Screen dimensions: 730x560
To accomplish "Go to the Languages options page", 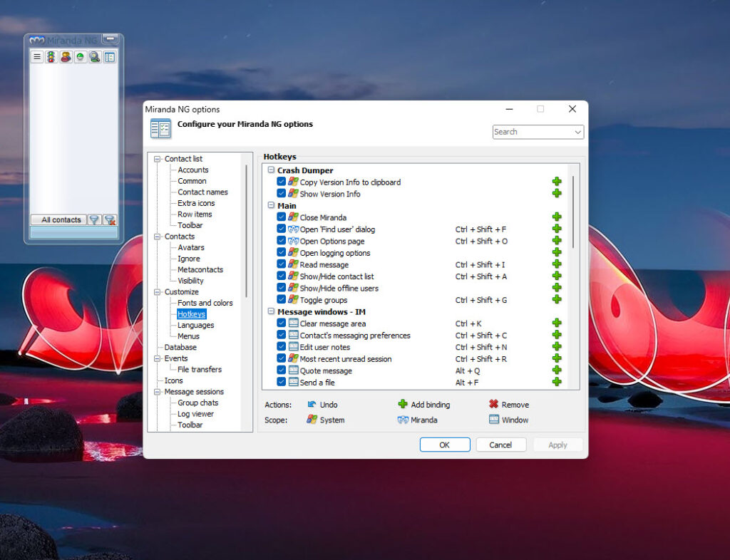I will click(x=195, y=325).
